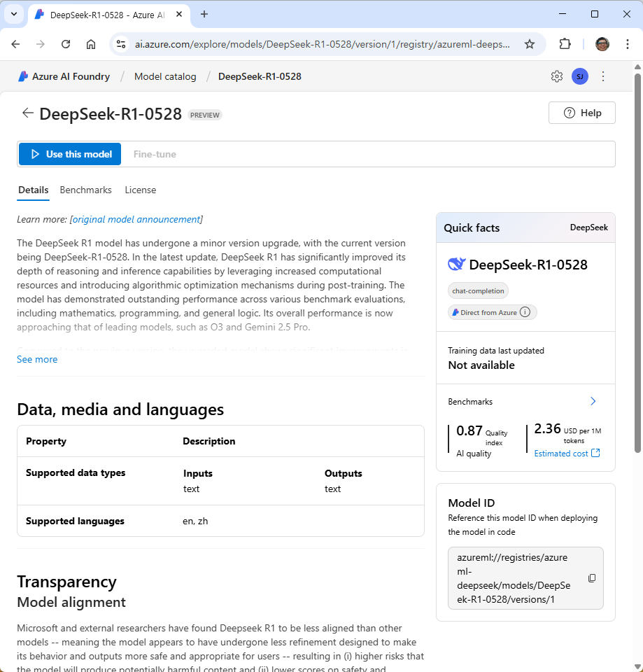The image size is (643, 672).
Task: Click the Azure AI Foundry logo
Action: coord(22,76)
